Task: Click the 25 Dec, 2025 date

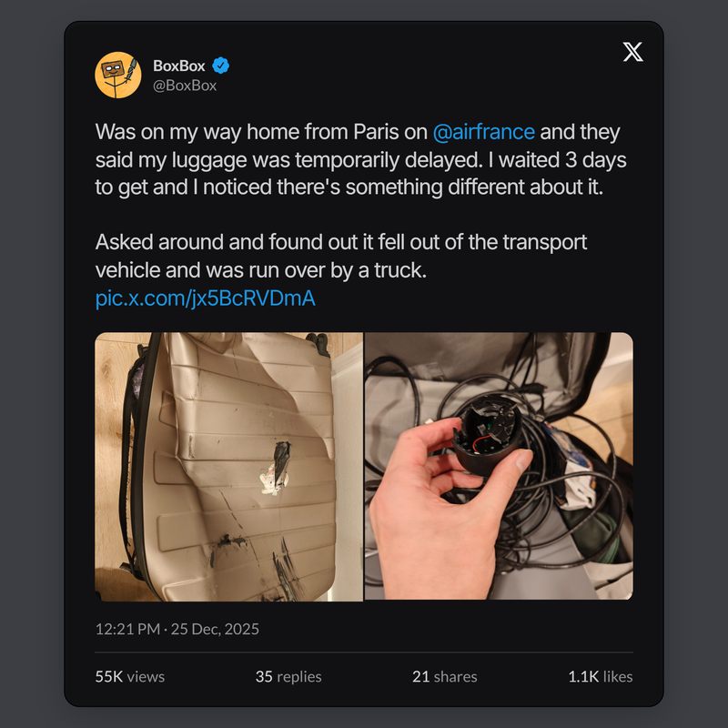Action: pyautogui.click(x=215, y=629)
